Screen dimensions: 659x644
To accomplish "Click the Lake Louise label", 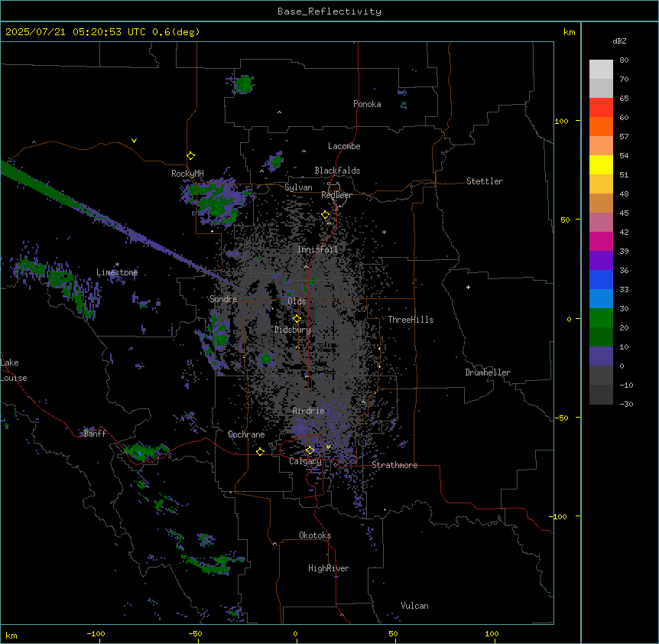I will point(14,370).
